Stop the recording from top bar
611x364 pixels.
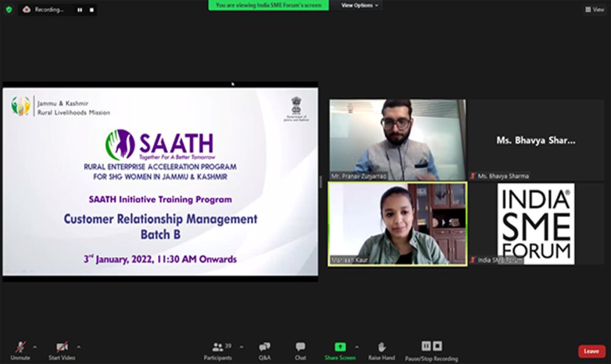pos(92,10)
